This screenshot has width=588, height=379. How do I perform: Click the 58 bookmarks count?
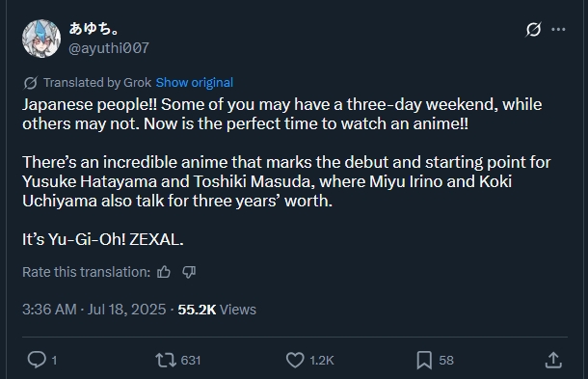click(446, 361)
